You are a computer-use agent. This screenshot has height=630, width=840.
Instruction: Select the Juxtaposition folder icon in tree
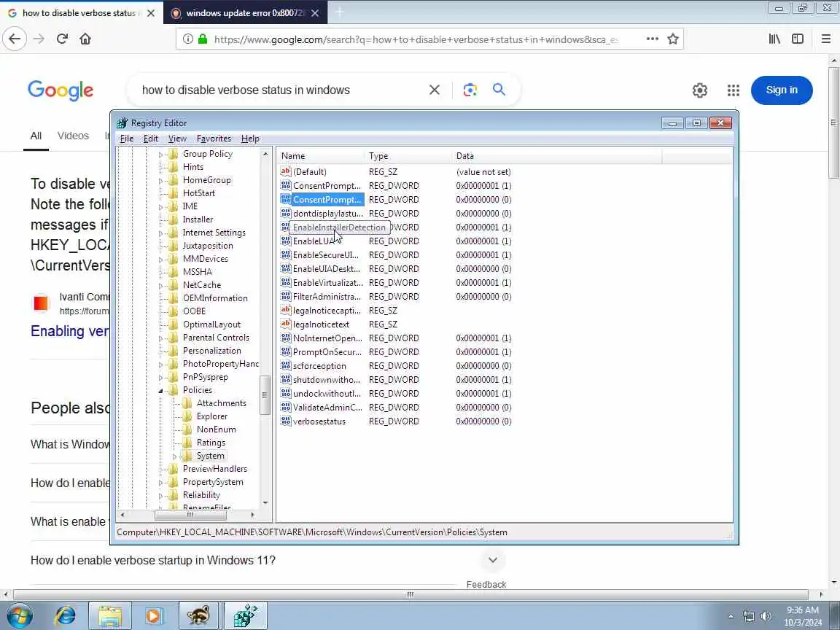click(x=174, y=246)
